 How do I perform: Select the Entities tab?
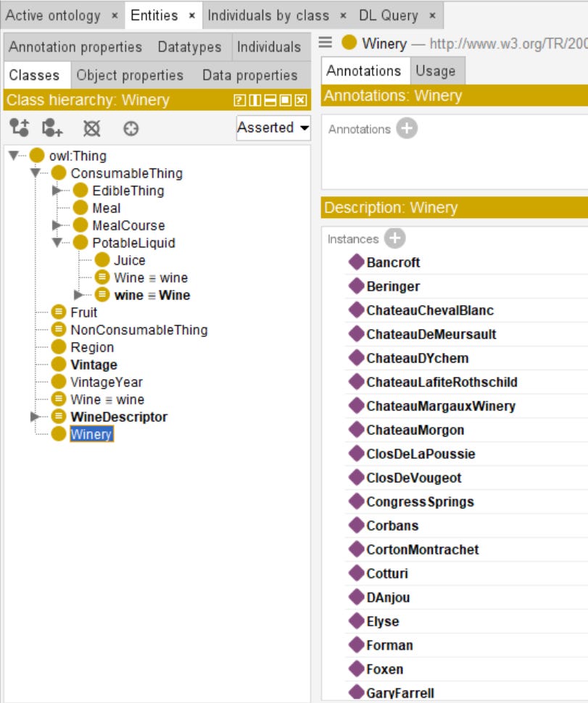point(154,16)
